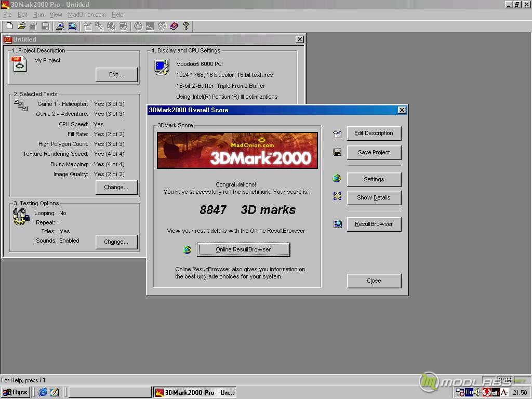Screen dimensions: 532x399
Task: Open the Пуск Start menu
Action: [15, 393]
